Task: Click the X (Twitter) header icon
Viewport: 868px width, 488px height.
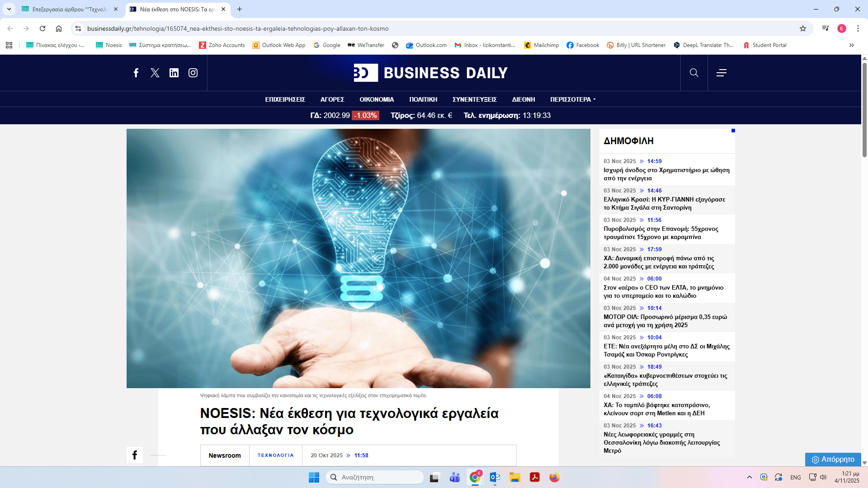Action: [x=155, y=73]
